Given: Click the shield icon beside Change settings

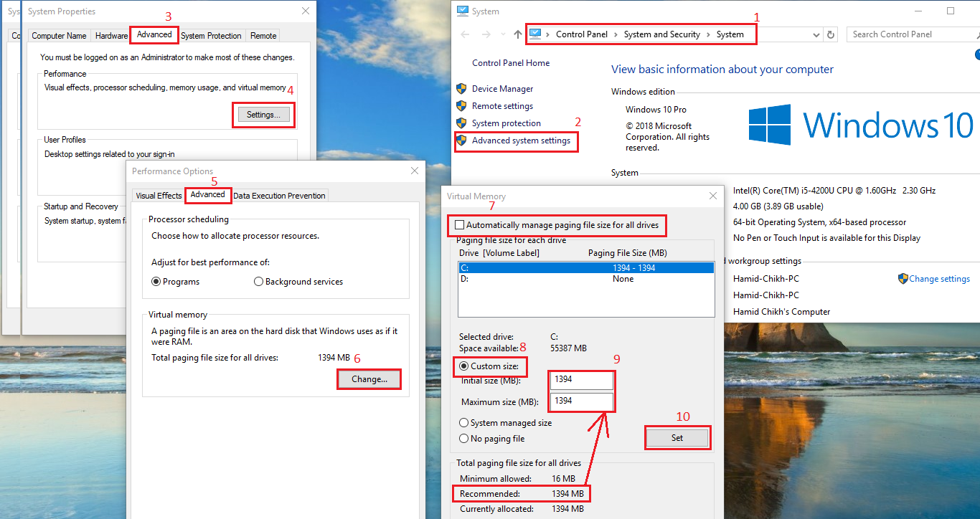Looking at the screenshot, I should coord(903,279).
